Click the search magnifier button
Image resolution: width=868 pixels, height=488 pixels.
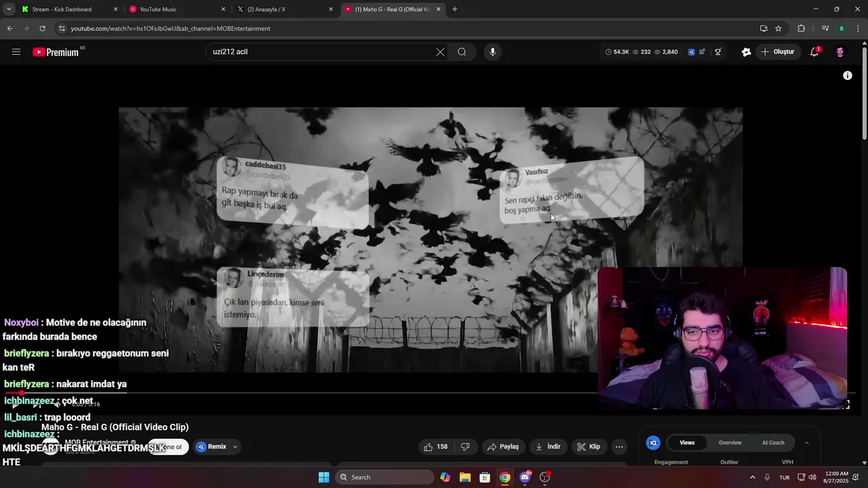click(462, 52)
